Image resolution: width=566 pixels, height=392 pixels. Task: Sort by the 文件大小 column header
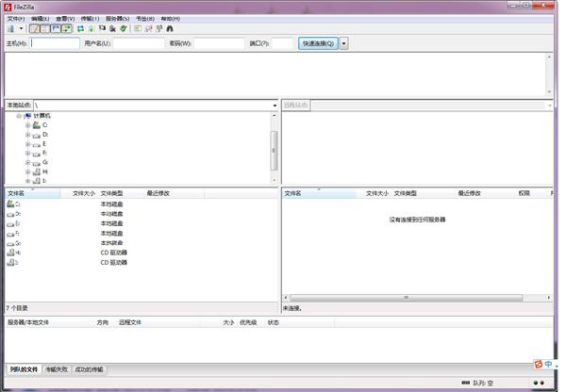(83, 193)
